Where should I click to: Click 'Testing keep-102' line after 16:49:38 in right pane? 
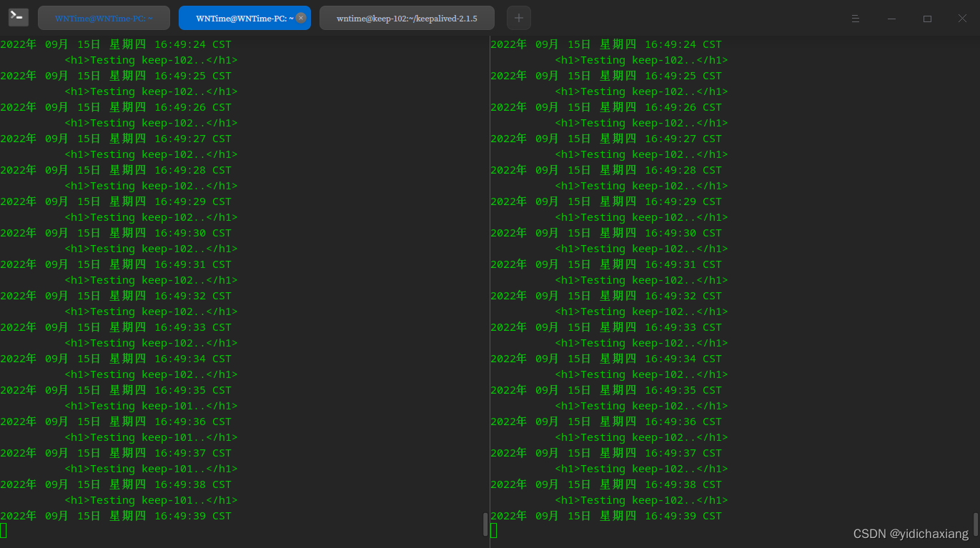coord(641,500)
